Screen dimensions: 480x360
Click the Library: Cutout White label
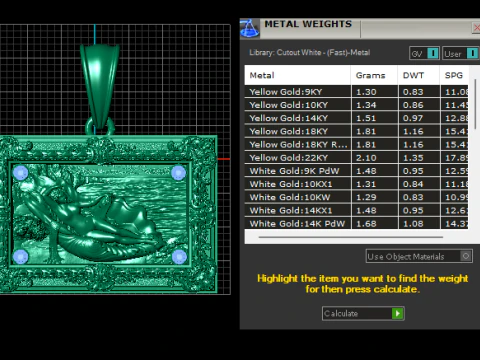(310, 53)
